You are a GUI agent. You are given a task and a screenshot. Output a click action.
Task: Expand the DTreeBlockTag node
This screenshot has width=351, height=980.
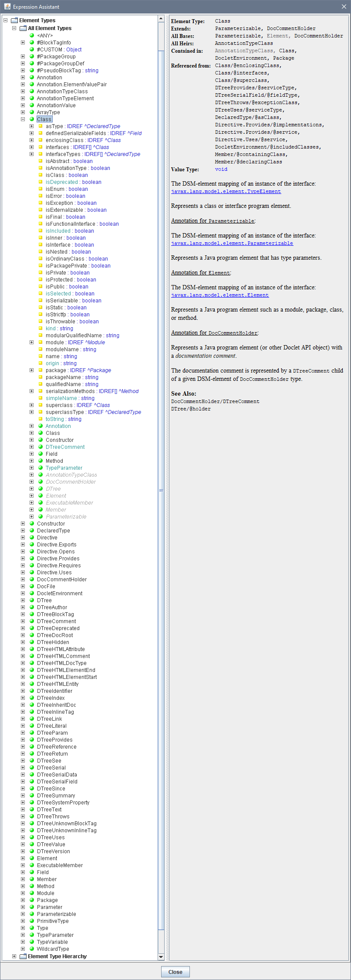pyautogui.click(x=23, y=614)
